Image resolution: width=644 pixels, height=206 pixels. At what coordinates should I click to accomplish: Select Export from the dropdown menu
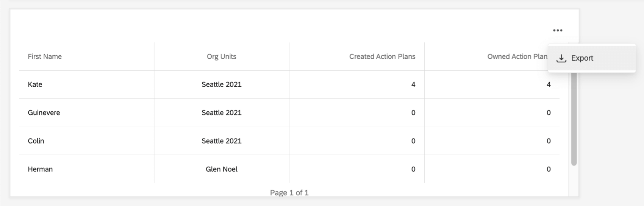tap(582, 58)
